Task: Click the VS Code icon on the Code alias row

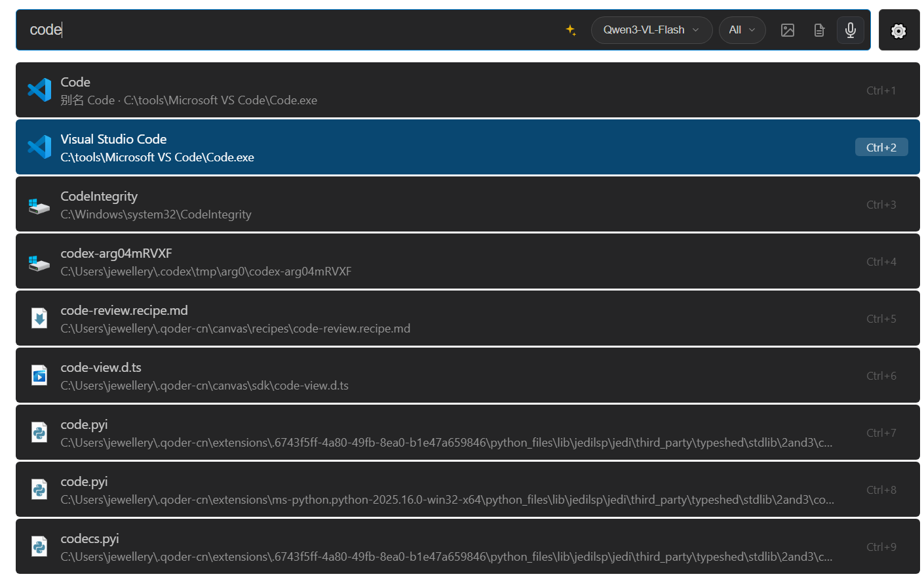Action: click(39, 90)
